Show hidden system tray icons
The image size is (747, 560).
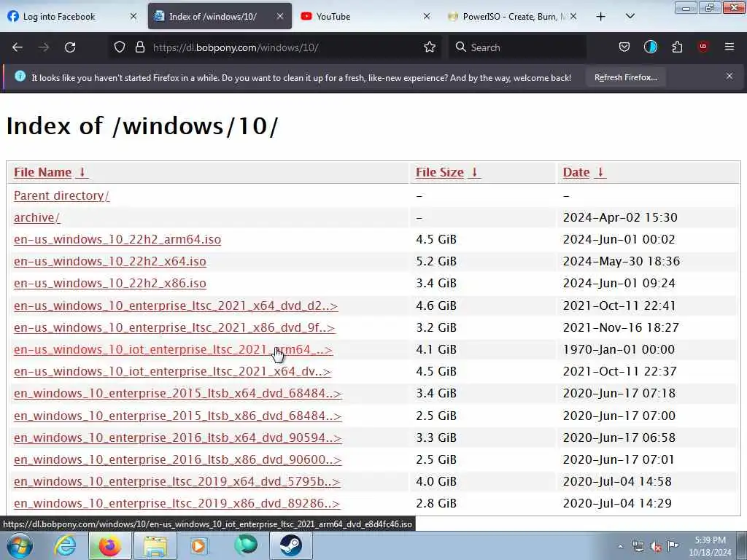[620, 547]
